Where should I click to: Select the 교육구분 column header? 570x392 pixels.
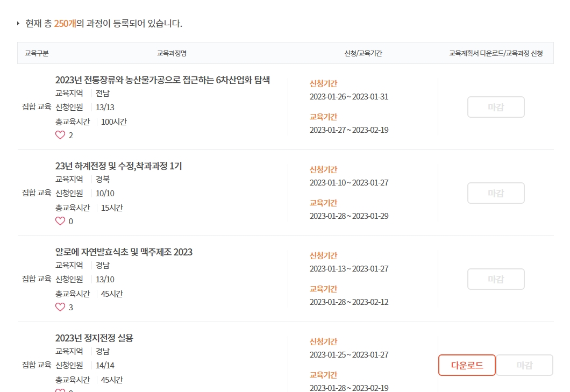[x=36, y=53]
